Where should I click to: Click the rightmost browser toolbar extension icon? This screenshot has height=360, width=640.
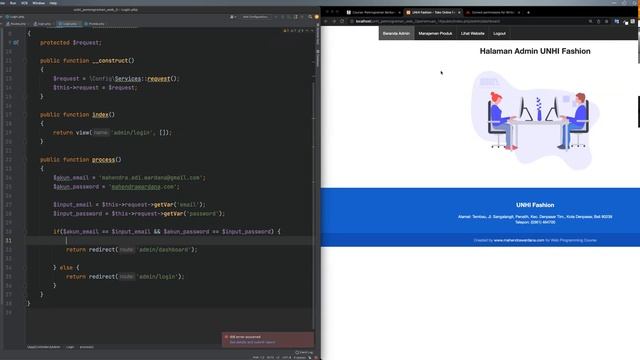point(633,21)
